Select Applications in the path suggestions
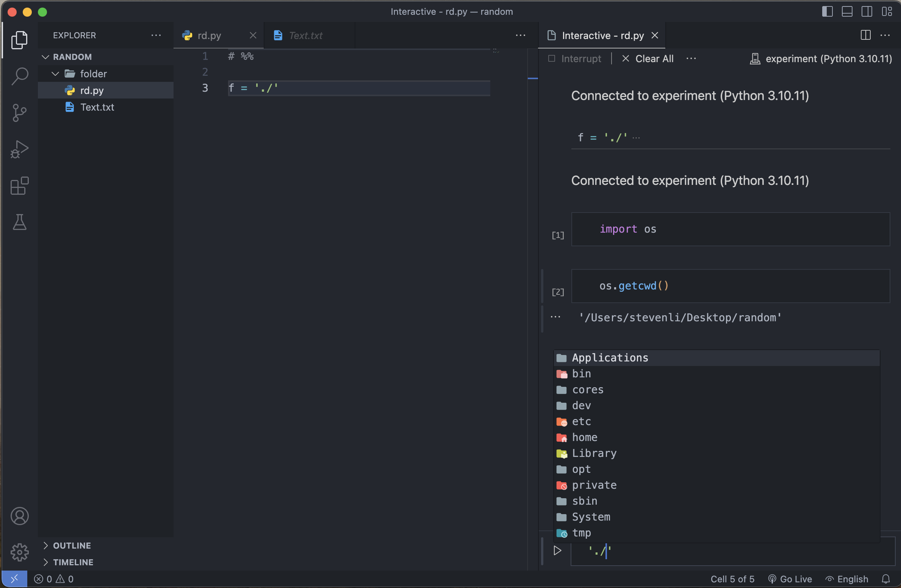The image size is (901, 588). click(610, 358)
